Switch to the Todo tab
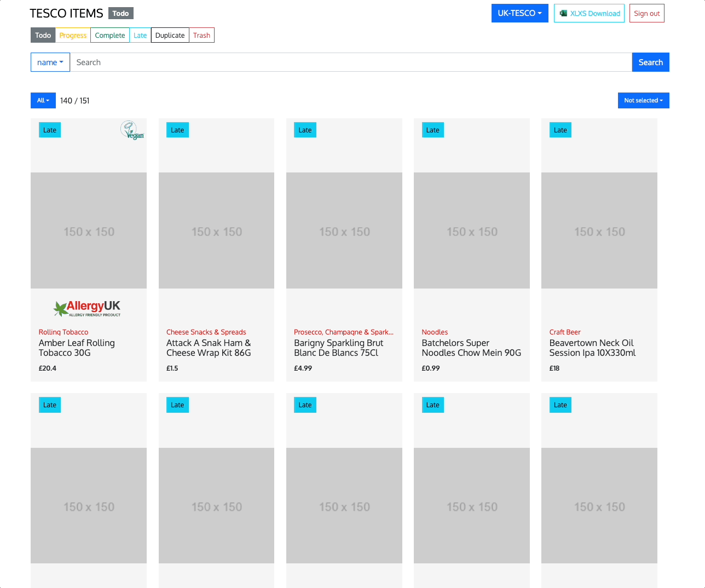Screen dimensions: 705x588 click(43, 36)
